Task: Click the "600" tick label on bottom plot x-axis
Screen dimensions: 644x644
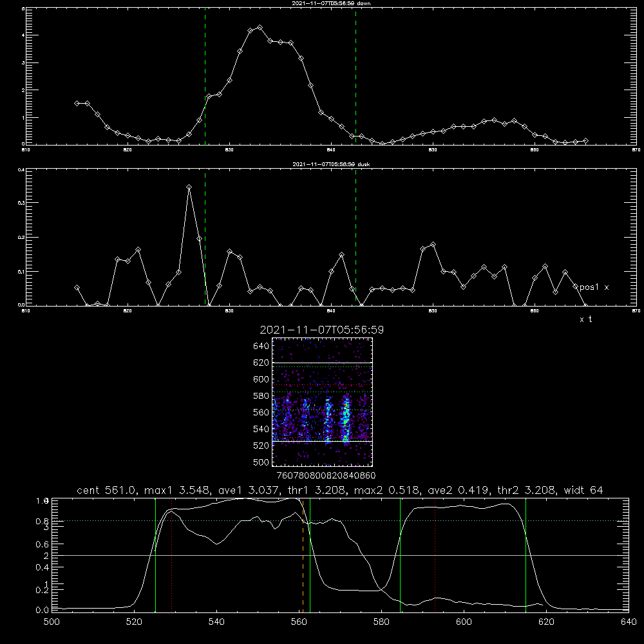Action: [464, 622]
